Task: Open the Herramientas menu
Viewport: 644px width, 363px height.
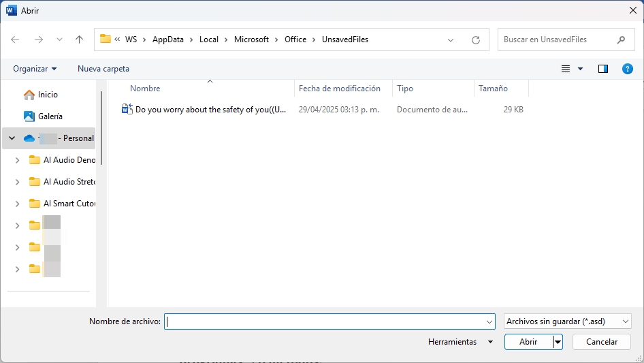Action: (x=460, y=342)
